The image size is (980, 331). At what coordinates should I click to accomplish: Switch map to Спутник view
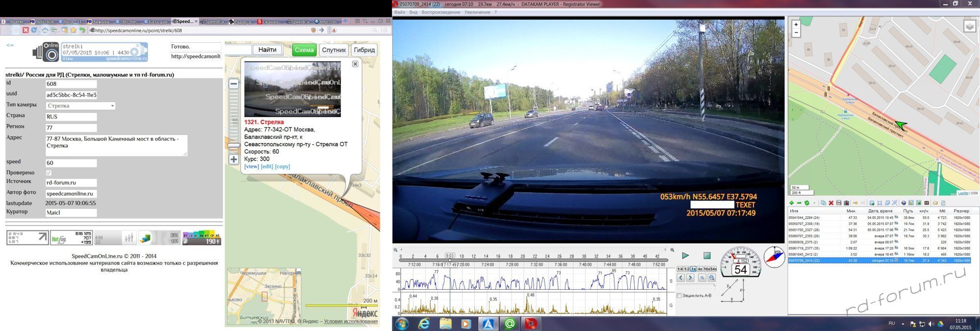point(334,50)
